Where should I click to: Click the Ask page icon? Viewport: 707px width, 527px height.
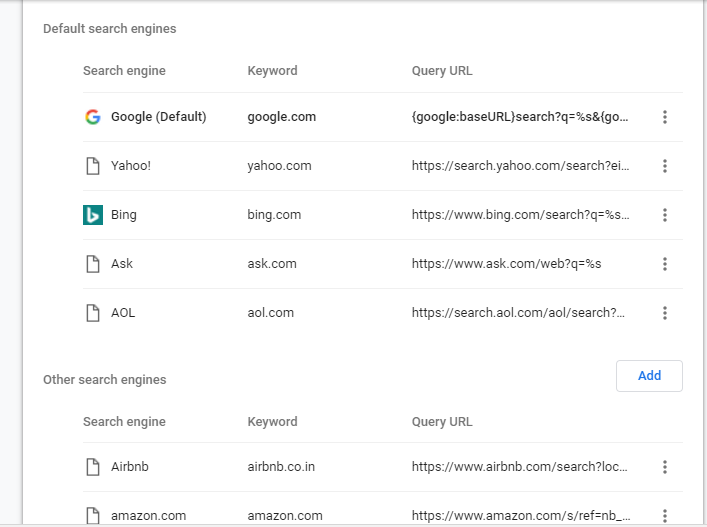tap(93, 264)
